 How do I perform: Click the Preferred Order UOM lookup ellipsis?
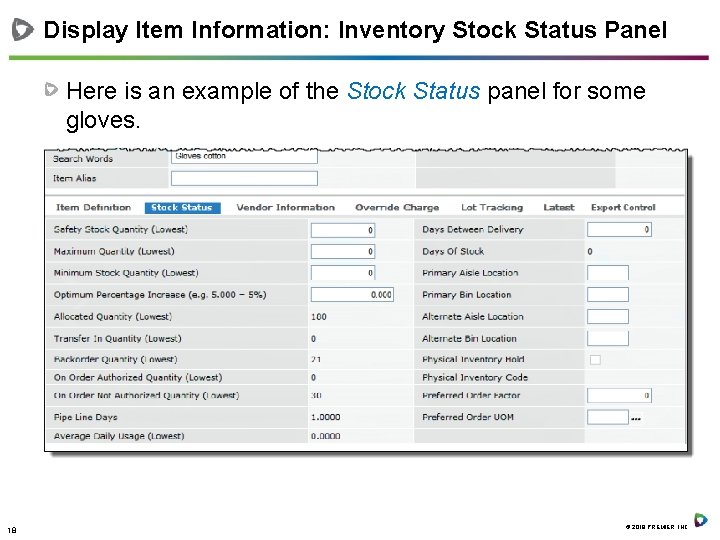637,418
